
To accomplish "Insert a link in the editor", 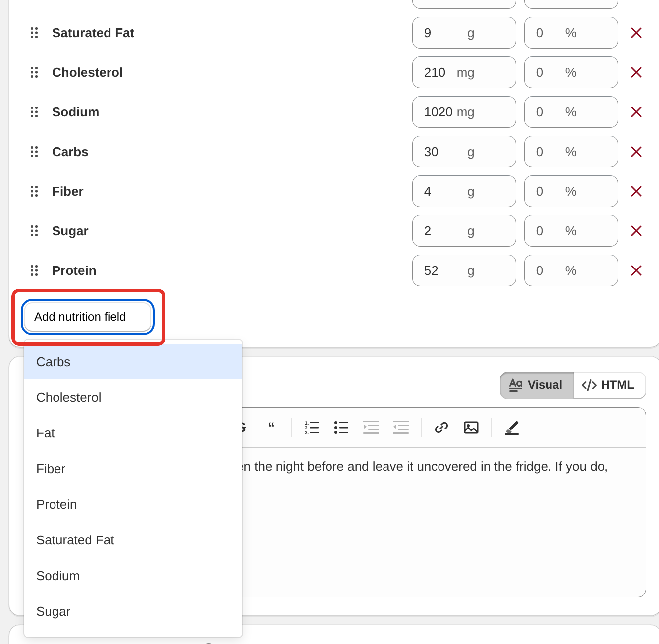I will tap(441, 428).
